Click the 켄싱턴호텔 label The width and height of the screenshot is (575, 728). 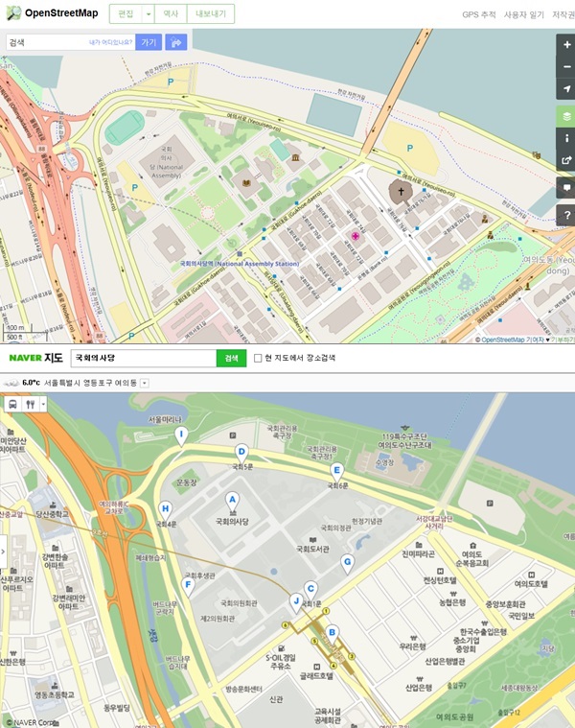(440, 580)
